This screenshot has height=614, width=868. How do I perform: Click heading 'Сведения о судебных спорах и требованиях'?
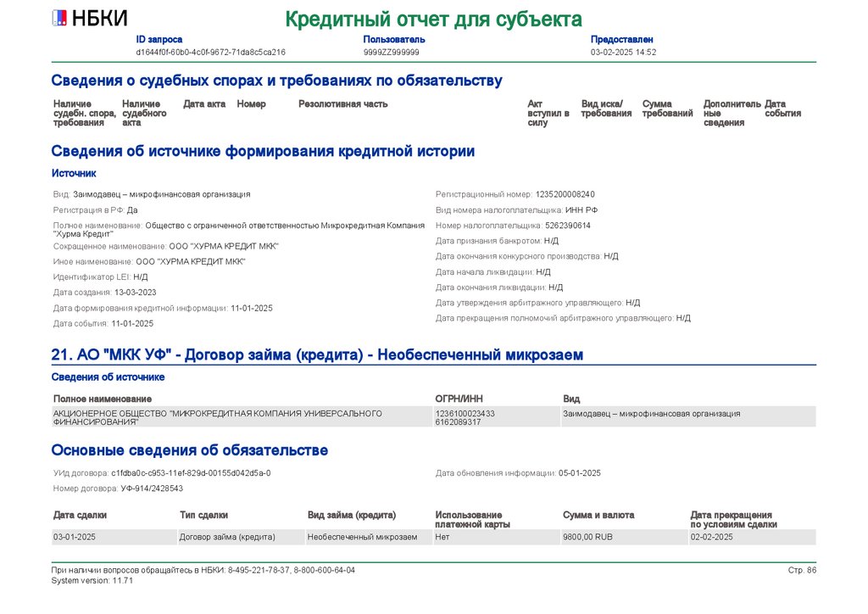click(277, 81)
